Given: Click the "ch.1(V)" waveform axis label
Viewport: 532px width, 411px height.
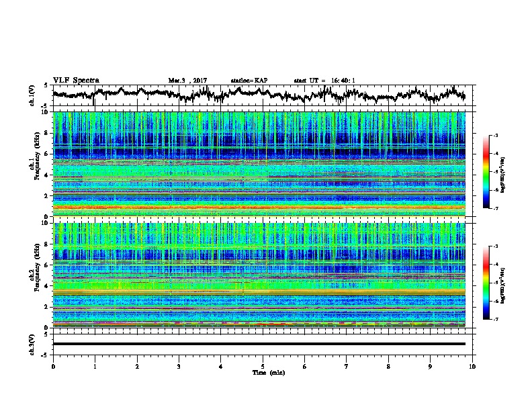Looking at the screenshot, I should coord(32,95).
